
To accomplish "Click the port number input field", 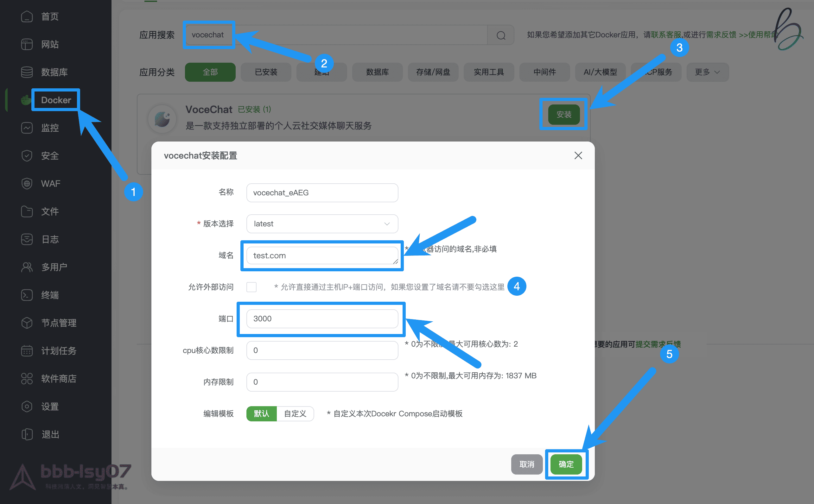I will click(x=322, y=319).
